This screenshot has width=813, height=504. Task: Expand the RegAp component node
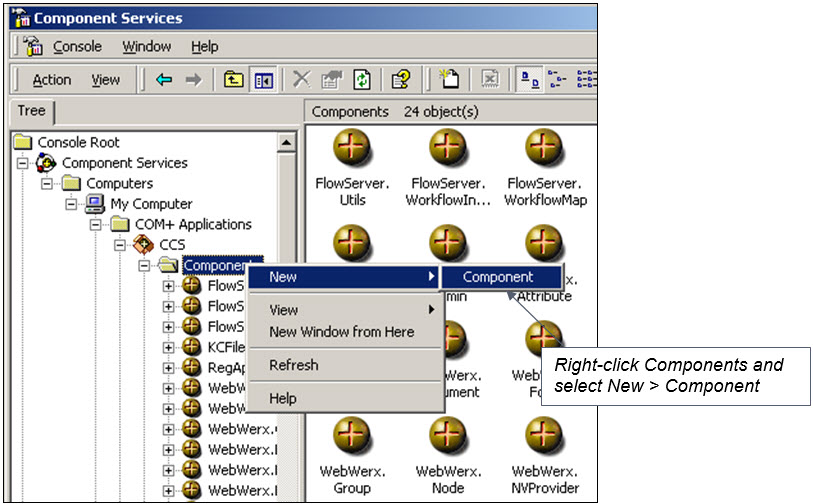(x=168, y=368)
